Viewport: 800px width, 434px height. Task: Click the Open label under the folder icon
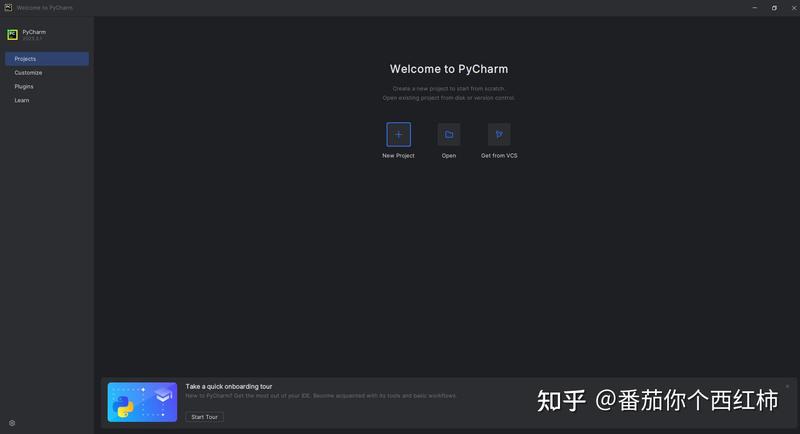pos(449,156)
